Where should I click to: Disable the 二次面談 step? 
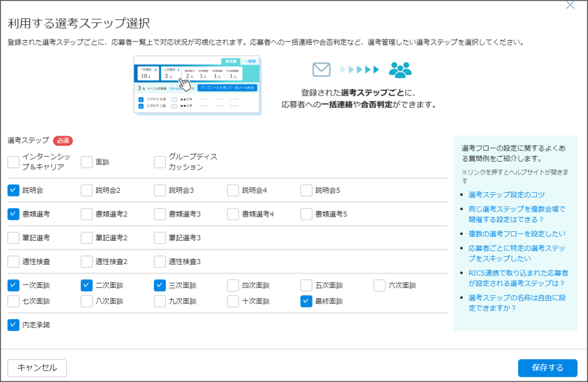86,285
